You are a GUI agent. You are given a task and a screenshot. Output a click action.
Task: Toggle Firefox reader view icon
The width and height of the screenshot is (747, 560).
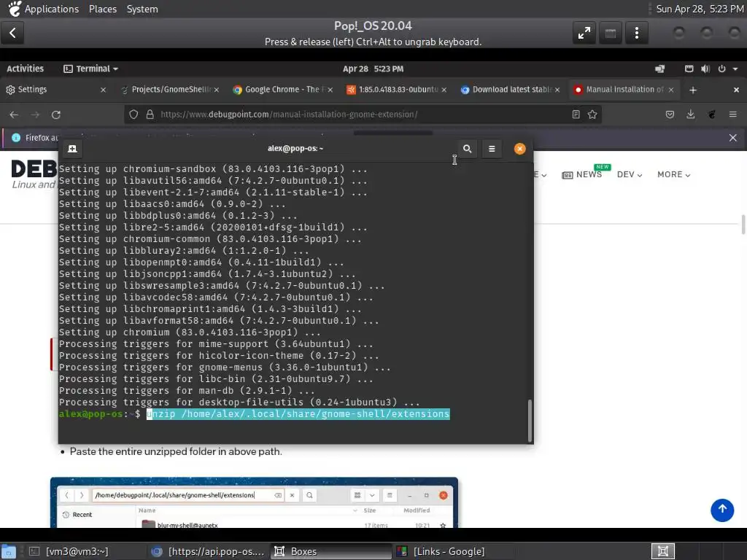pyautogui.click(x=576, y=114)
